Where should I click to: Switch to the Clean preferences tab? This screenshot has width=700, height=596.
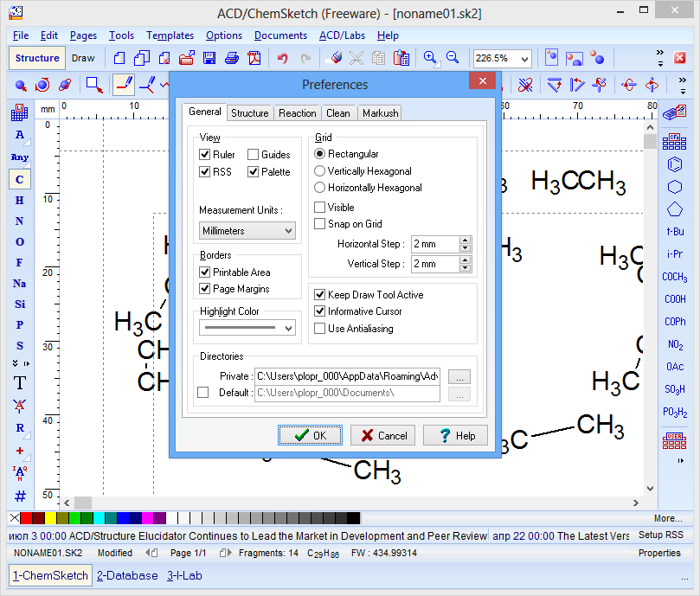(338, 113)
